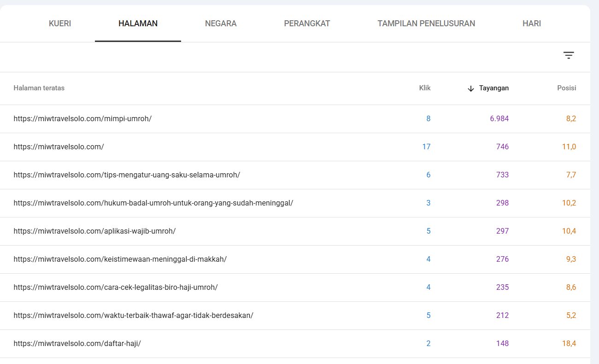Click the position value 11,0
599x364 pixels.
pos(569,147)
